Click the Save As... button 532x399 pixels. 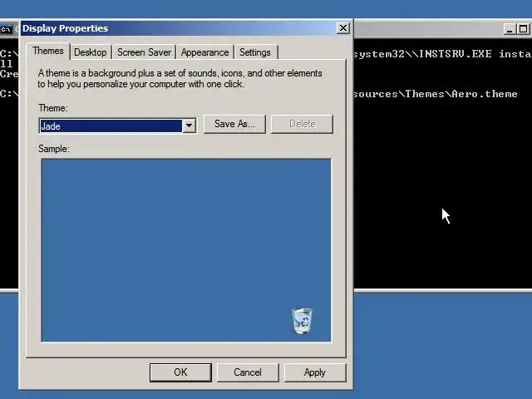click(x=234, y=124)
